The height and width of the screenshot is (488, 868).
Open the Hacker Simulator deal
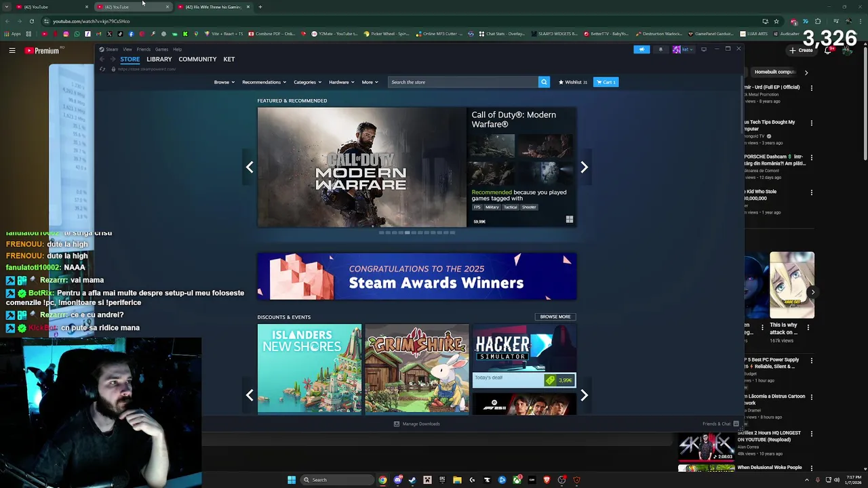pos(524,357)
